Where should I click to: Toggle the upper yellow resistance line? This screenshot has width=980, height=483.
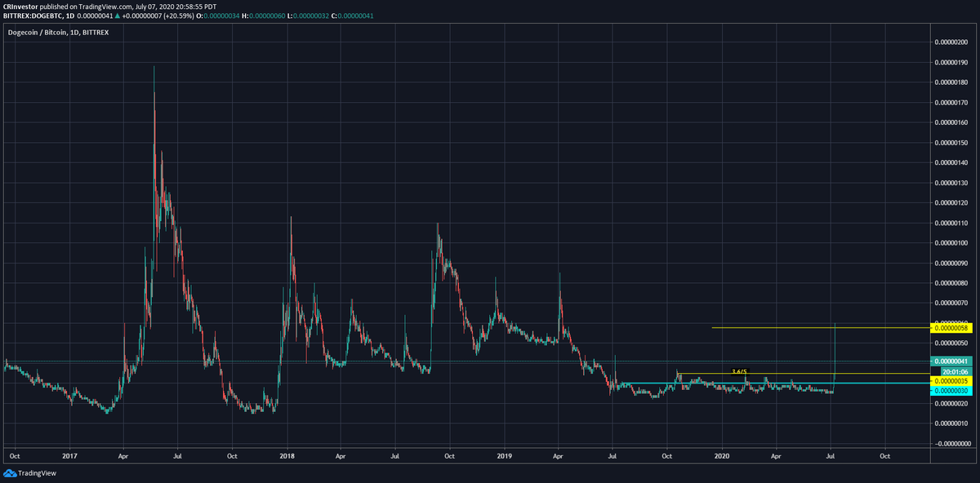776,326
